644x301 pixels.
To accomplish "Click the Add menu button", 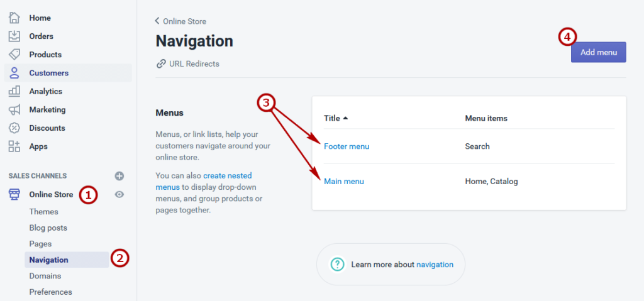I will pyautogui.click(x=599, y=52).
